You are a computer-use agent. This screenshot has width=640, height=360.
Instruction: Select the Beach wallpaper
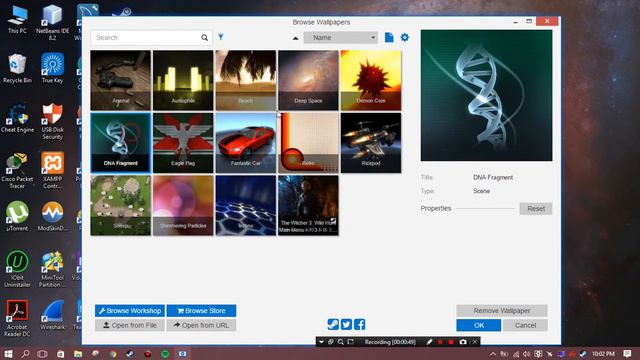[x=246, y=80]
